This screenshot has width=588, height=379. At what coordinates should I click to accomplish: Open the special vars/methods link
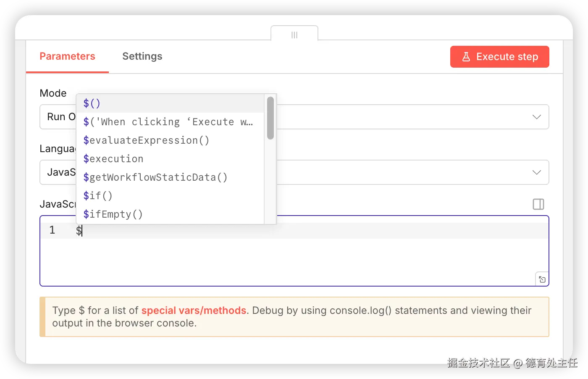(x=194, y=311)
